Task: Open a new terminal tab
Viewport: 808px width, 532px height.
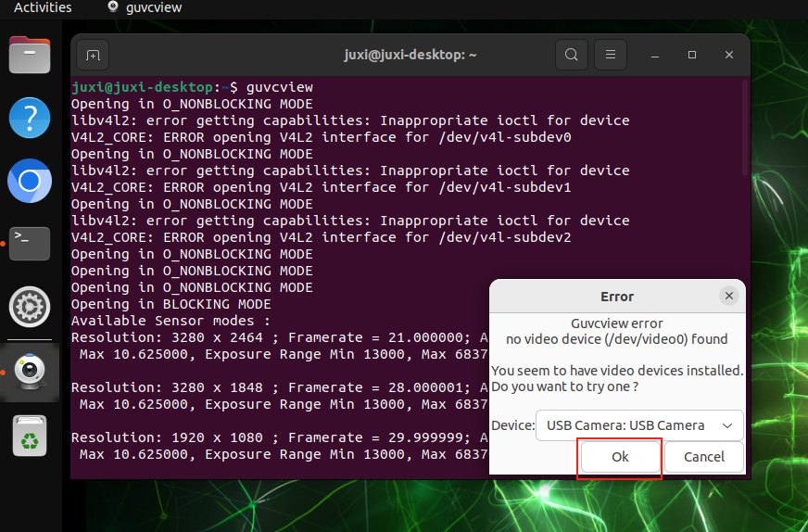Action: (x=93, y=55)
